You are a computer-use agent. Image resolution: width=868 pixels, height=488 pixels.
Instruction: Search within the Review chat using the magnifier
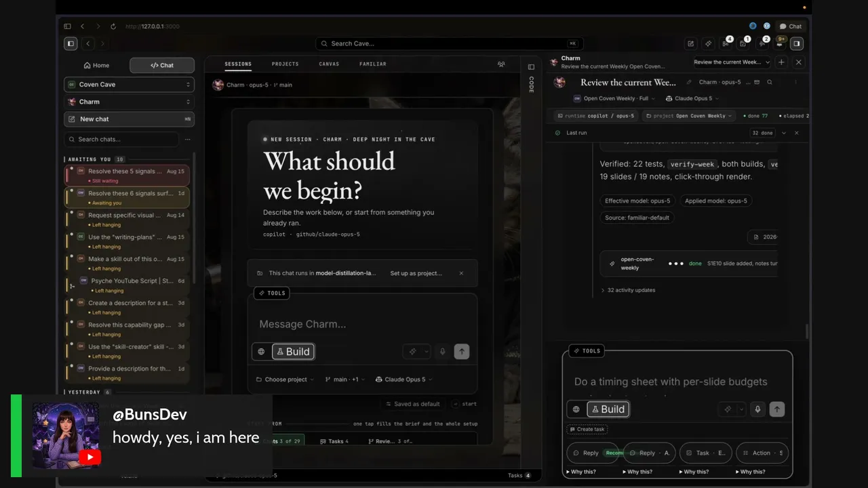point(769,82)
